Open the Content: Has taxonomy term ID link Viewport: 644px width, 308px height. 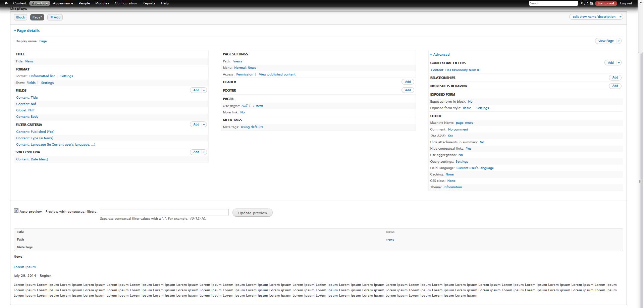(455, 70)
